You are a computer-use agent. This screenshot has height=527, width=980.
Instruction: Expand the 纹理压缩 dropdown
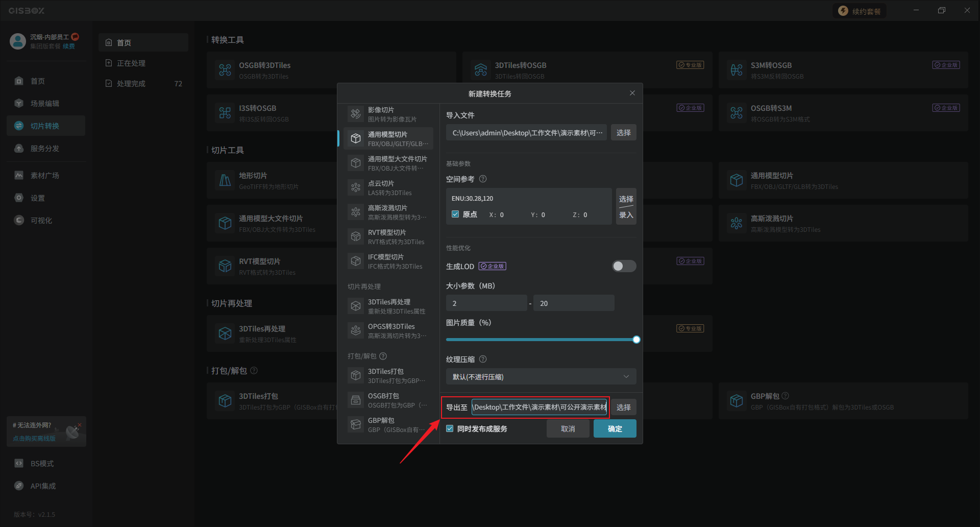pyautogui.click(x=541, y=377)
